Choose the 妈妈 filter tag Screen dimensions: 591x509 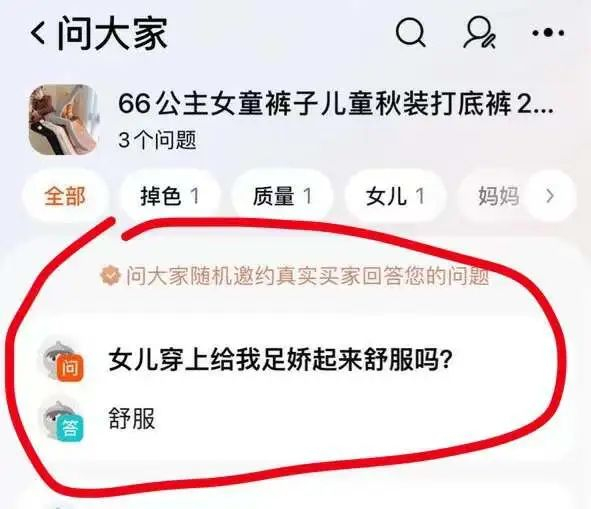[498, 196]
